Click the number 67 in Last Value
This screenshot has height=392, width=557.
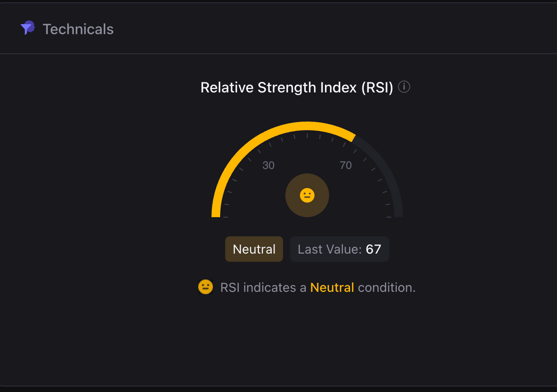click(373, 249)
